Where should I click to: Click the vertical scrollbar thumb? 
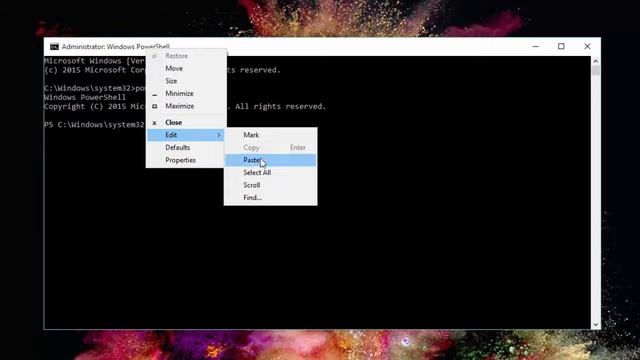click(596, 70)
